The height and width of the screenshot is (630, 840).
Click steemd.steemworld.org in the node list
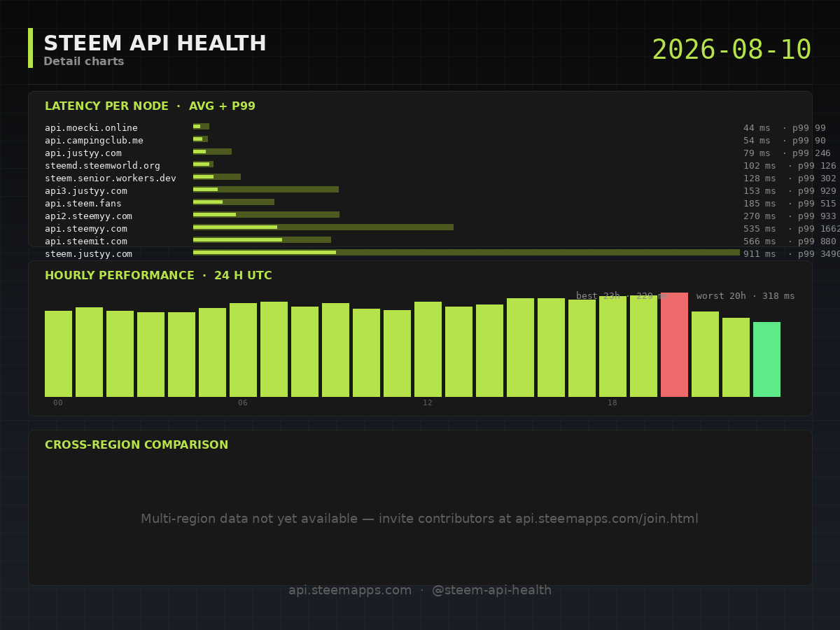point(102,166)
